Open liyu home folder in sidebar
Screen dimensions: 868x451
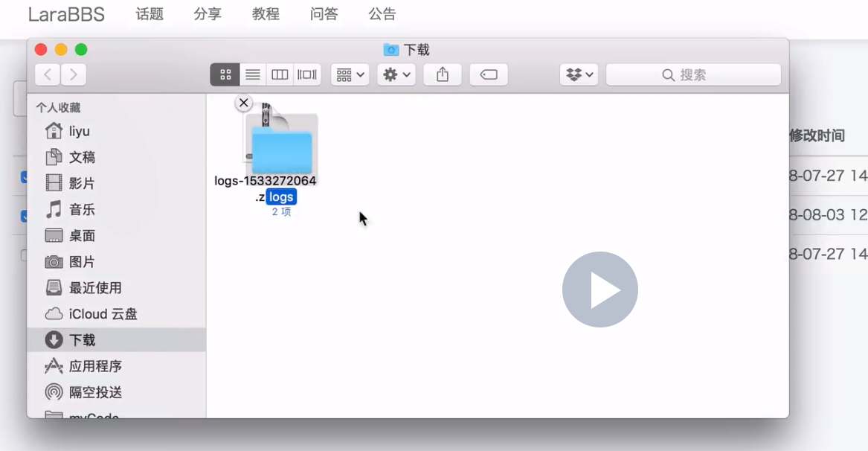click(x=116, y=131)
